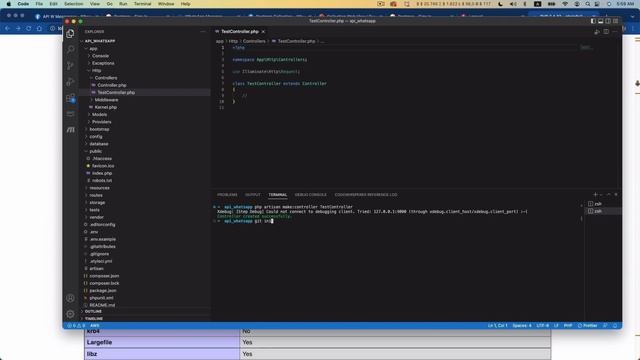Open macOS Spotlight search icon
Viewport: 640px width, 360px height.
(x=587, y=4)
